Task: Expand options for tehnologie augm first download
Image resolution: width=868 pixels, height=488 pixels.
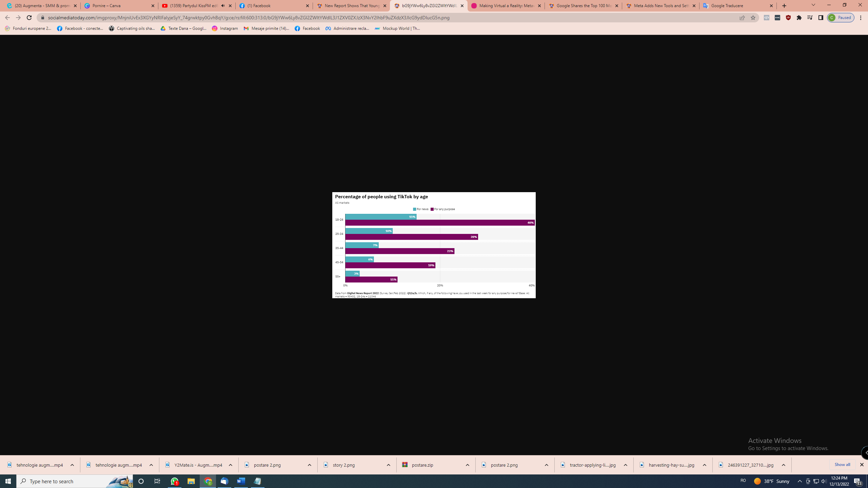Action: click(72, 465)
